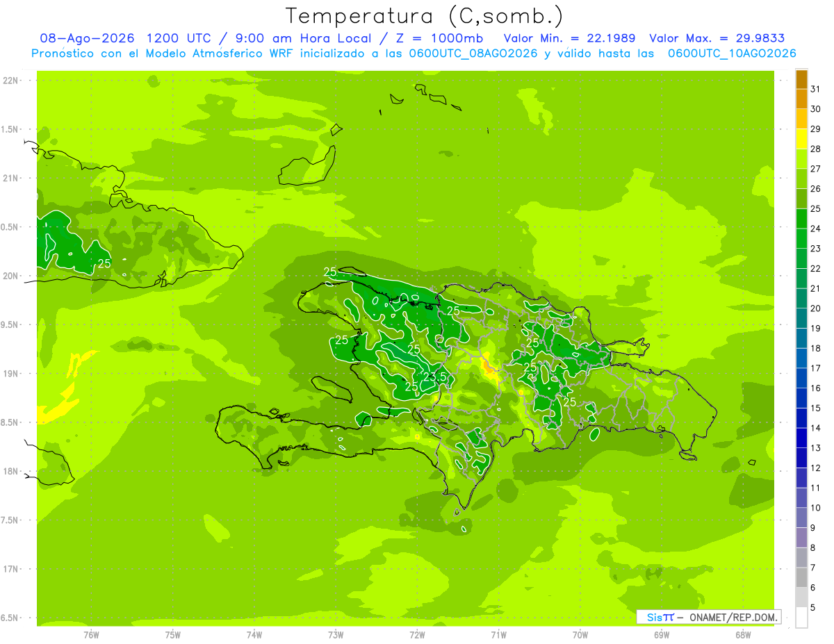The height and width of the screenshot is (644, 834).
Task: Click "Valor Min. = 22.1989" value
Action: (570, 38)
